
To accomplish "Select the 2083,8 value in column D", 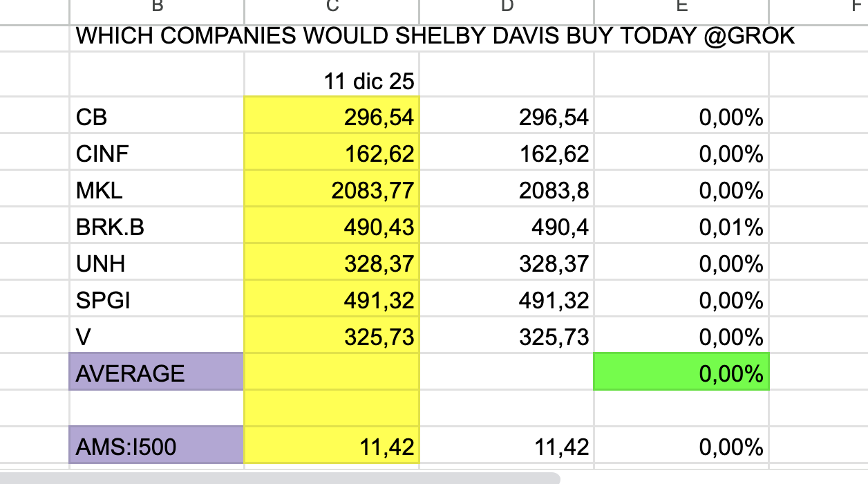I will [507, 190].
